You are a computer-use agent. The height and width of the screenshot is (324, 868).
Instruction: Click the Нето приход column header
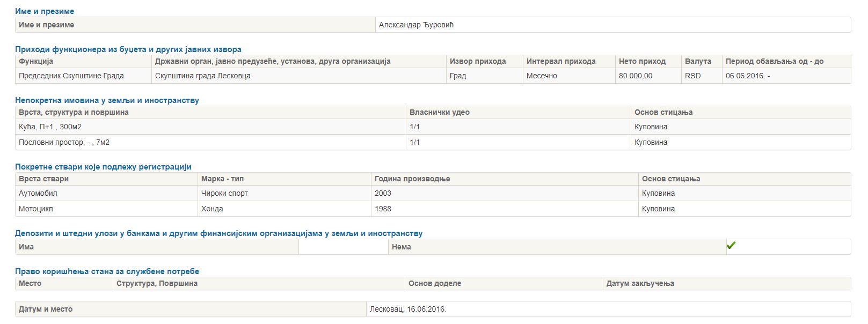point(642,62)
